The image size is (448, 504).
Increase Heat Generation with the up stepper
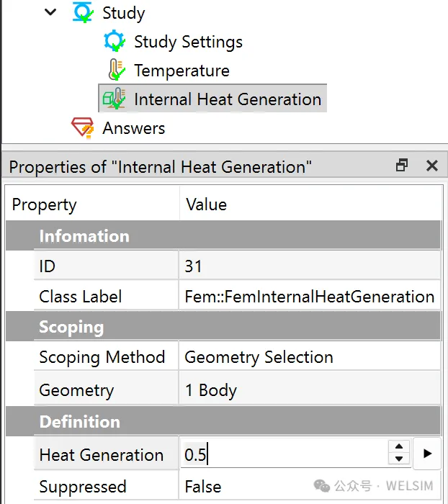point(399,448)
